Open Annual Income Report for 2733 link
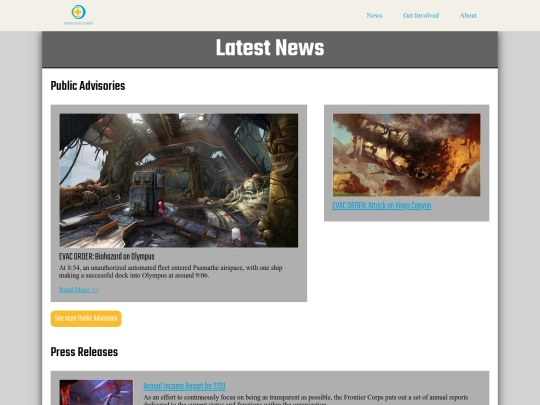This screenshot has height=405, width=540. coord(185,386)
